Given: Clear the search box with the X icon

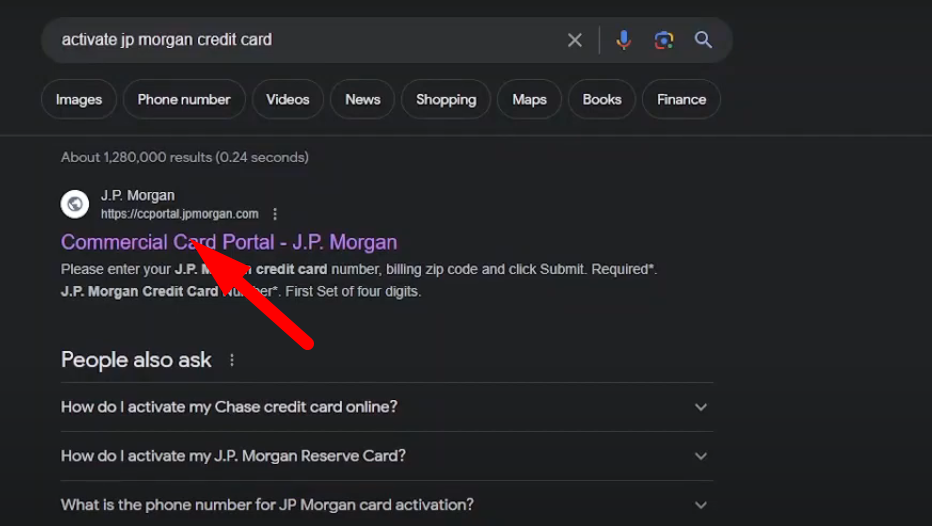Looking at the screenshot, I should pos(574,40).
